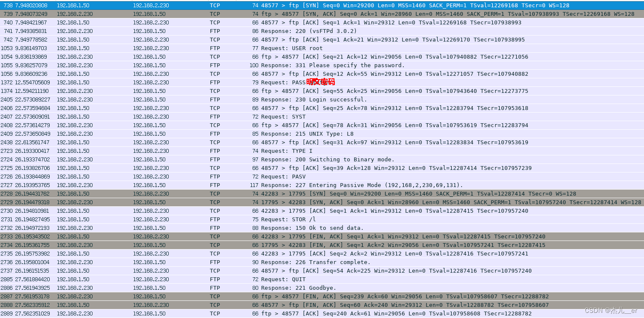Select packet 2734 FIN, ACK from 17795

(322, 245)
